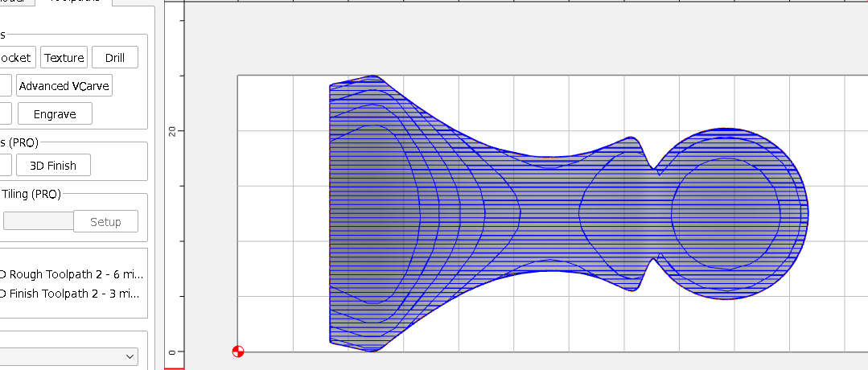Click the field left of Setup

coord(36,222)
